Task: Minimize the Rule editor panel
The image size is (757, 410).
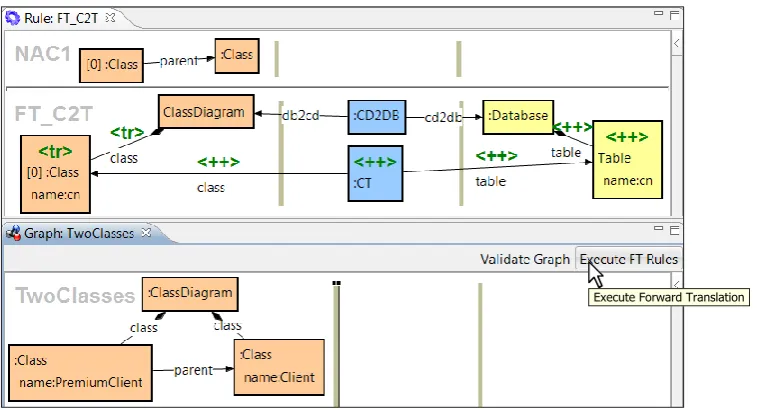Action: [x=659, y=14]
